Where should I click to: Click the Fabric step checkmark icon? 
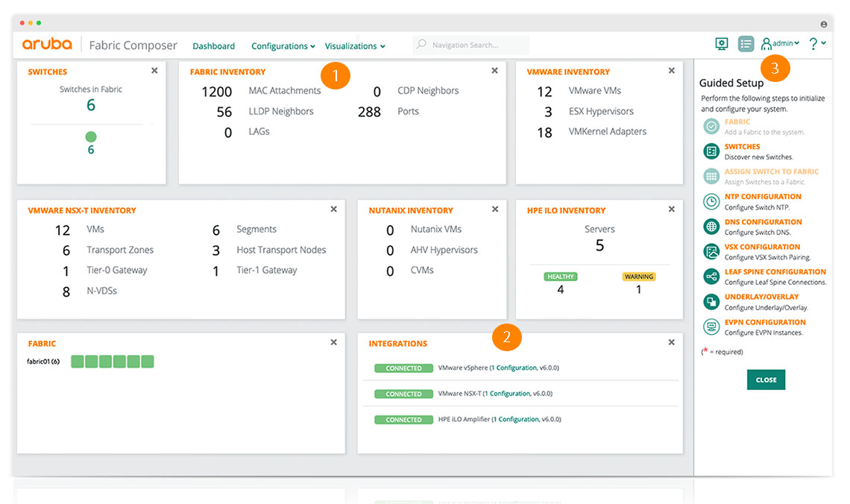coord(711,126)
